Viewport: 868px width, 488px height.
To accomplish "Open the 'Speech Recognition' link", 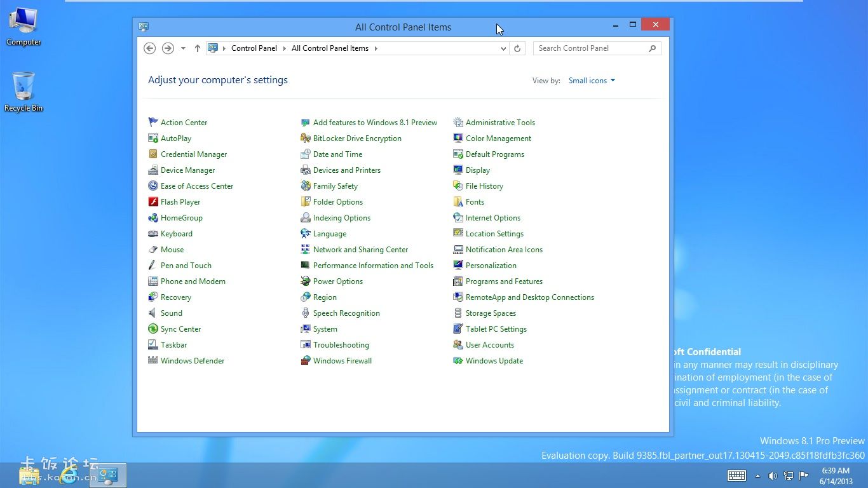I will 346,313.
